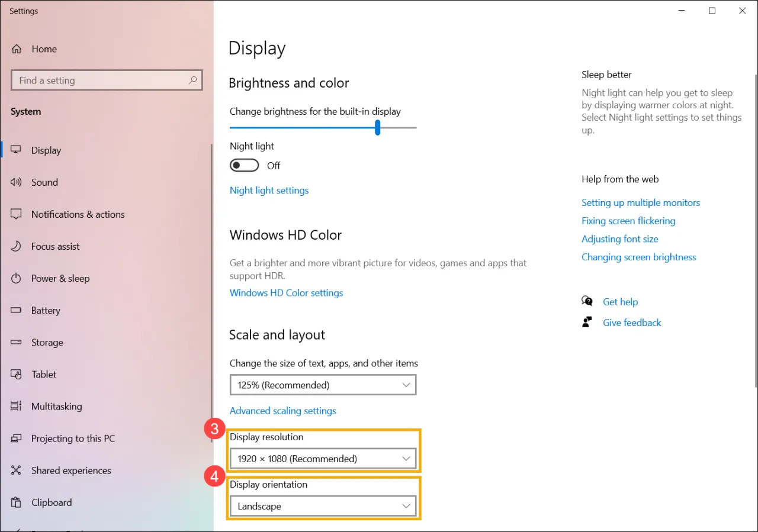The width and height of the screenshot is (758, 532).
Task: Select Multitasking in the sidebar
Action: coord(17,406)
